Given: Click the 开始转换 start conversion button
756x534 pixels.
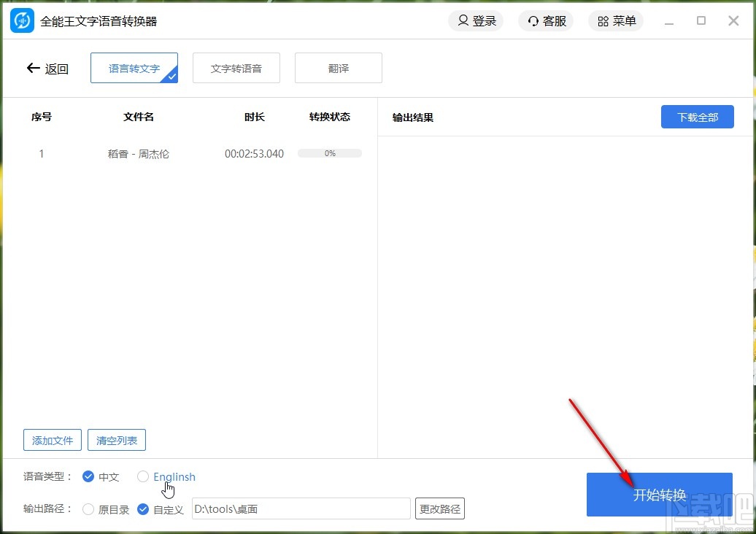Looking at the screenshot, I should (x=659, y=494).
